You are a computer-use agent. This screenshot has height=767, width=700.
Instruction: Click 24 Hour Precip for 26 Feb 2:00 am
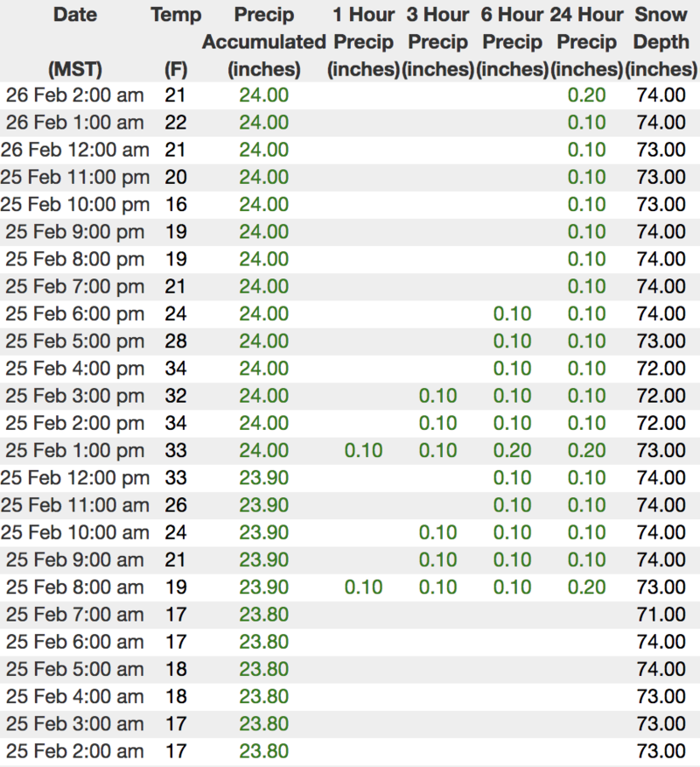click(x=586, y=95)
